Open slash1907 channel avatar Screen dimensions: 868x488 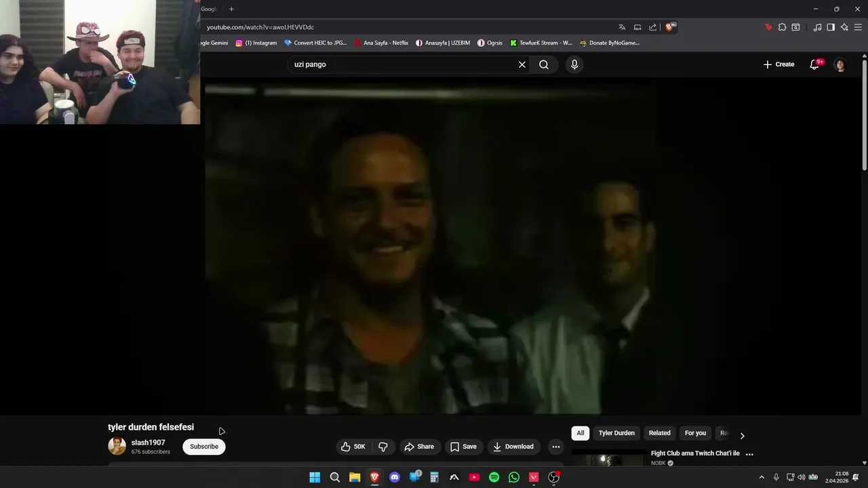tap(117, 446)
